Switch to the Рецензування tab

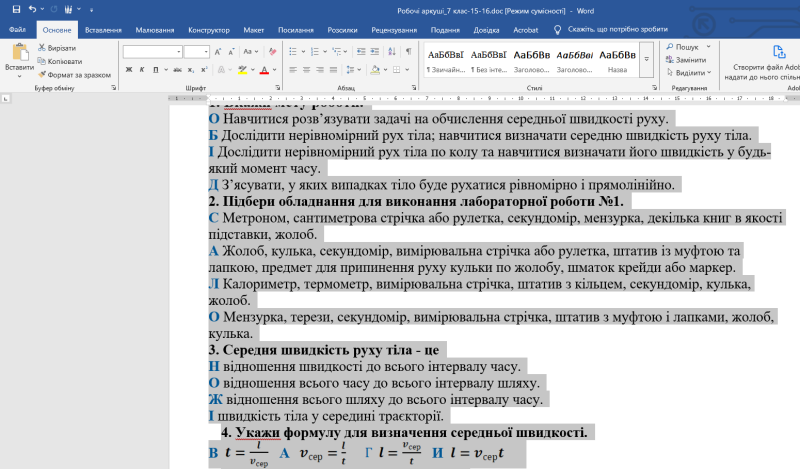pyautogui.click(x=394, y=30)
